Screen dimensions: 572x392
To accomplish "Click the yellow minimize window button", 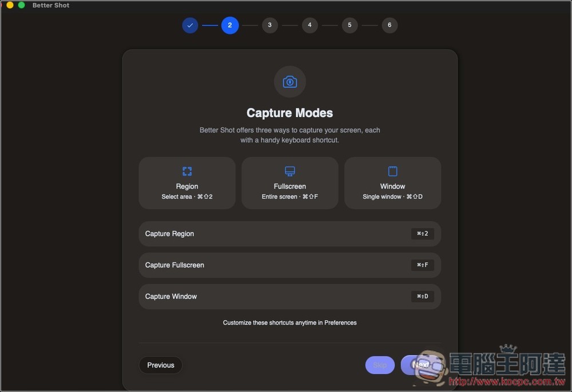I will coord(10,5).
